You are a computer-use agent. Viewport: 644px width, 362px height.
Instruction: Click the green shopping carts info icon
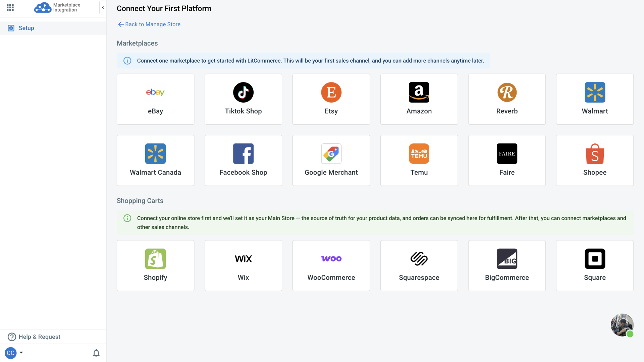pyautogui.click(x=127, y=218)
